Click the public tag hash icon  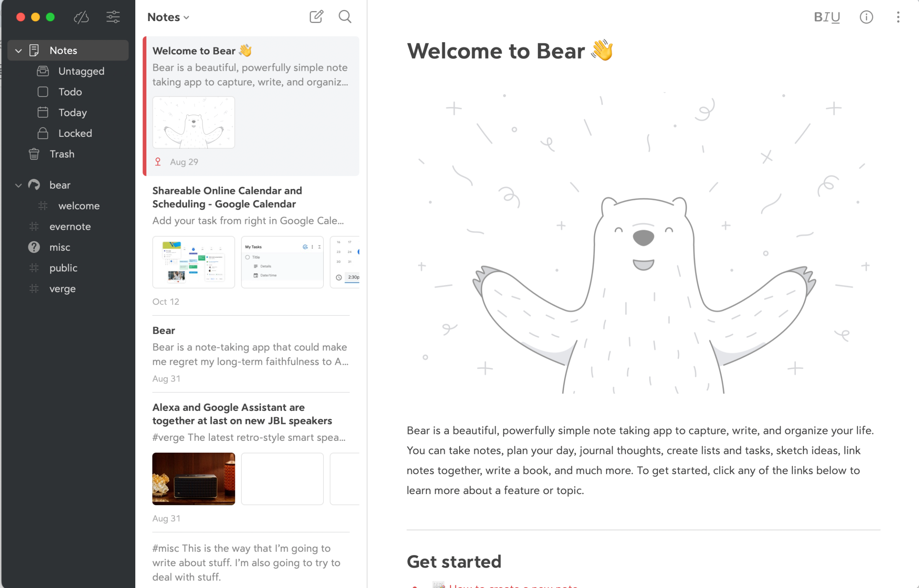click(x=34, y=268)
